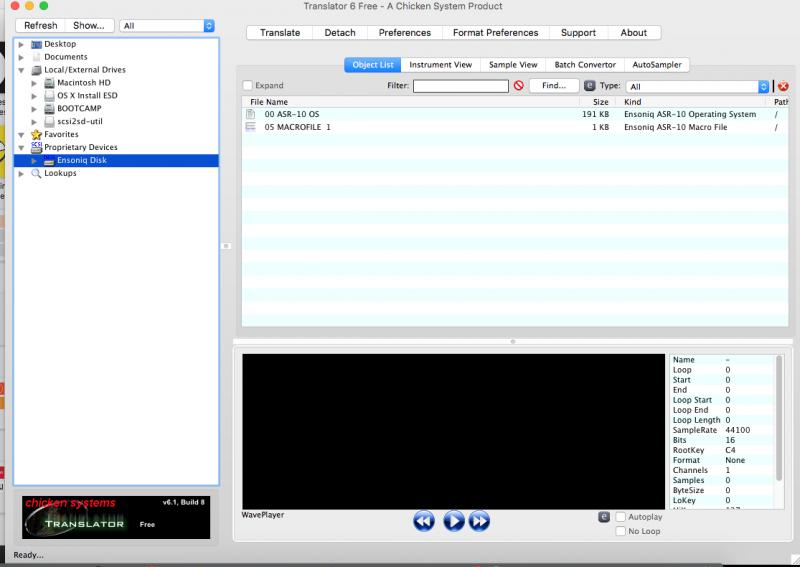Click the Translate button
The height and width of the screenshot is (567, 800).
[x=280, y=33]
